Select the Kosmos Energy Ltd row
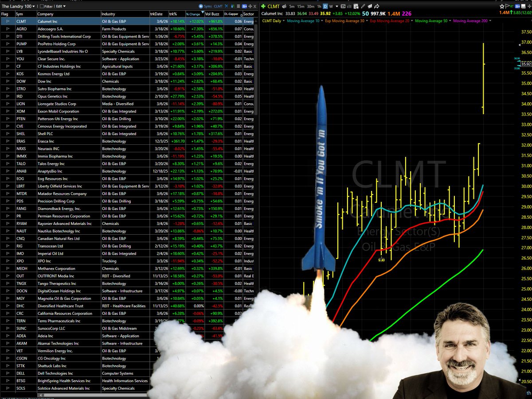Viewport: 532px width, 399px height. click(x=127, y=74)
